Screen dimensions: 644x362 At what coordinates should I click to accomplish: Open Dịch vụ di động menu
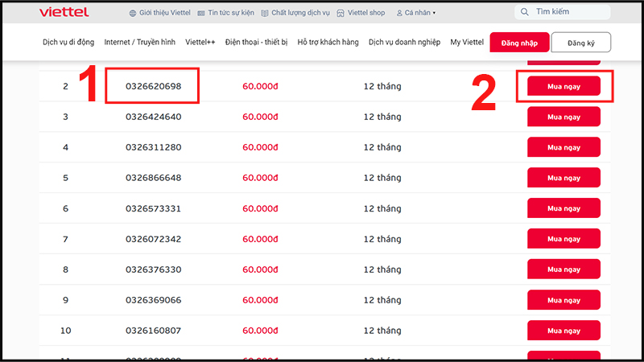[x=68, y=42]
